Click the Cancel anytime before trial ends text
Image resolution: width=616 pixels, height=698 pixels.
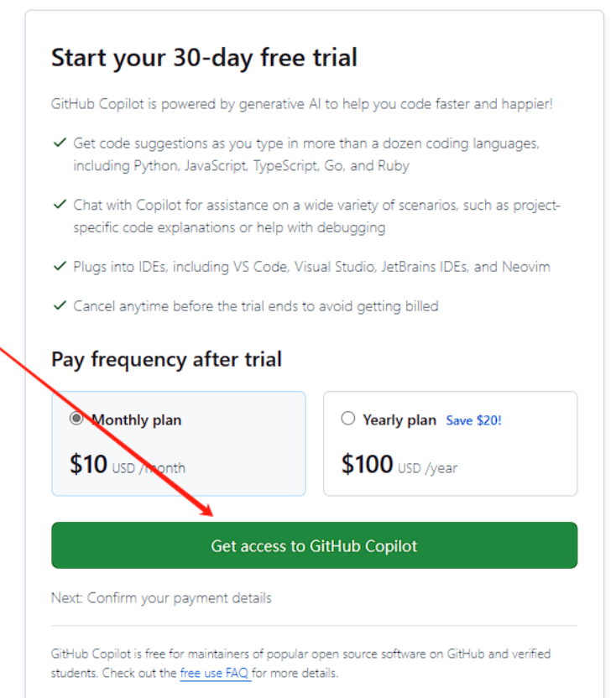256,306
